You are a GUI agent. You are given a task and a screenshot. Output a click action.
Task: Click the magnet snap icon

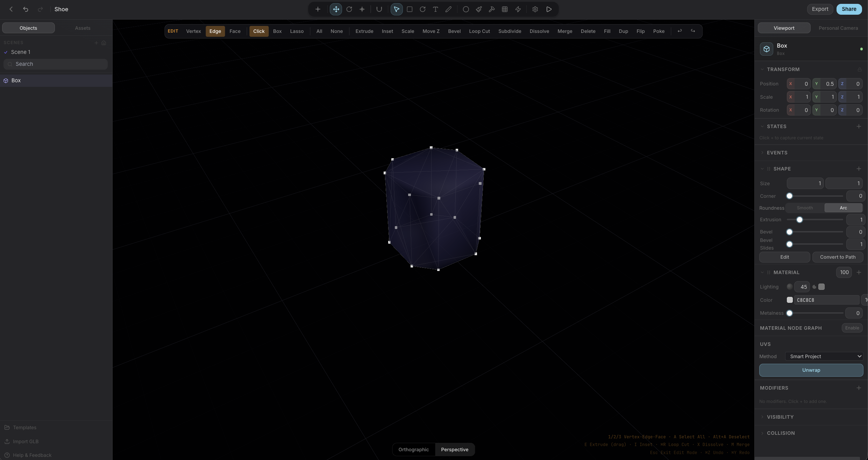click(379, 9)
